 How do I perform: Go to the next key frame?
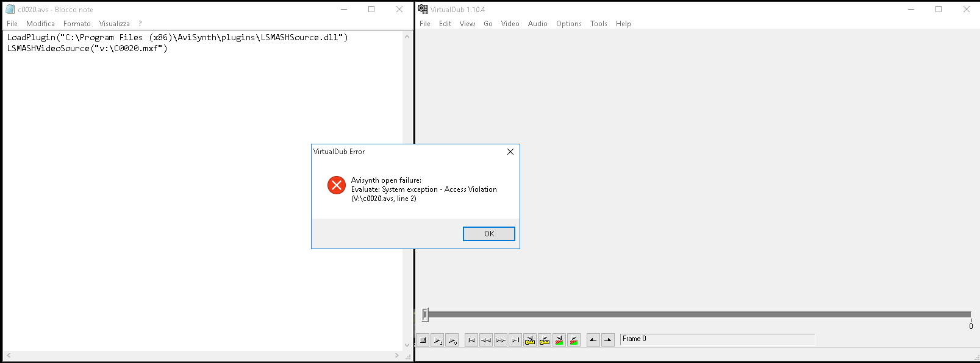pyautogui.click(x=545, y=340)
